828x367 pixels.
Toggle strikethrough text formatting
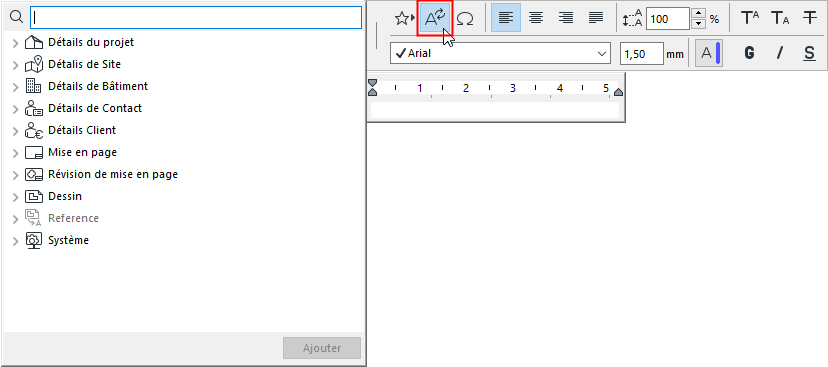(810, 18)
